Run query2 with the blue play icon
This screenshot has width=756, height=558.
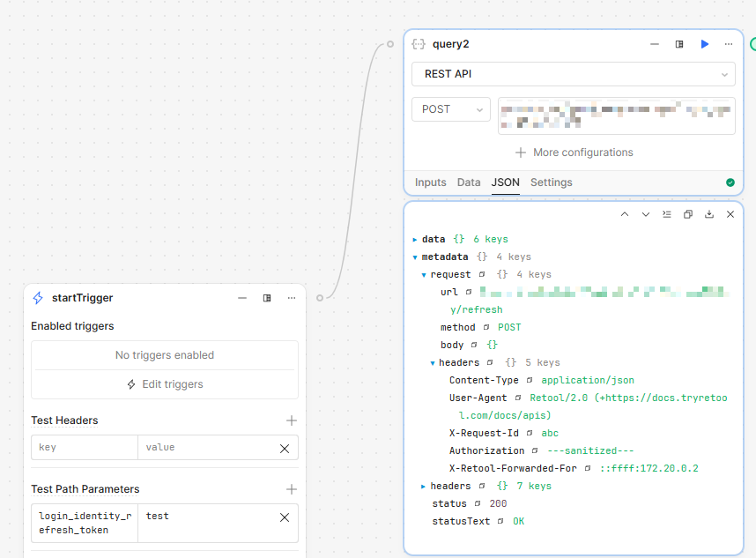pos(704,44)
